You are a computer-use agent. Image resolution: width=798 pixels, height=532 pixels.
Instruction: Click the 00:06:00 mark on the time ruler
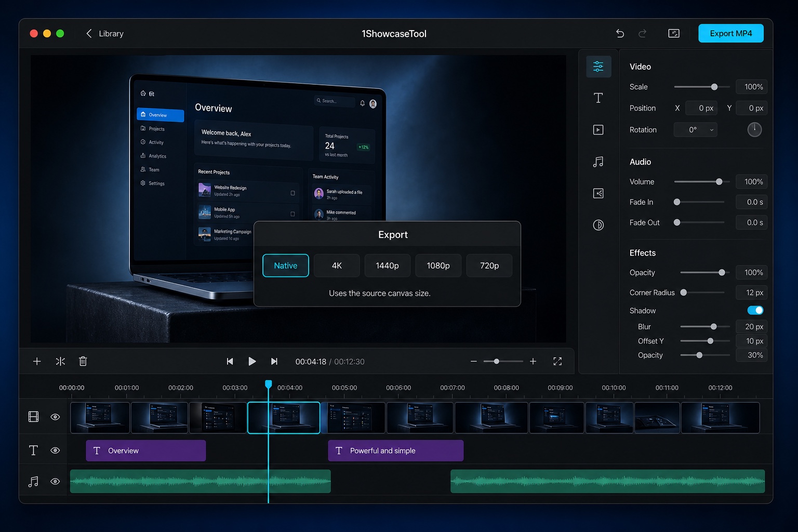coord(398,388)
